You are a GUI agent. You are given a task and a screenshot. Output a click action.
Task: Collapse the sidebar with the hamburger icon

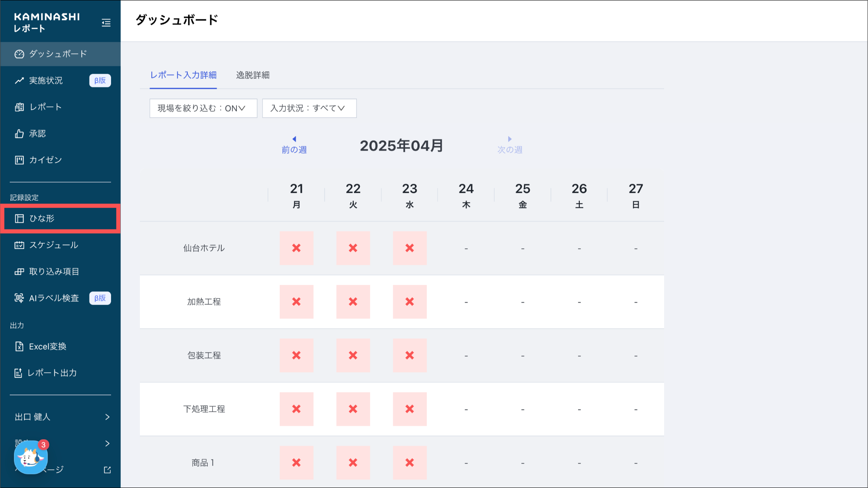point(106,23)
